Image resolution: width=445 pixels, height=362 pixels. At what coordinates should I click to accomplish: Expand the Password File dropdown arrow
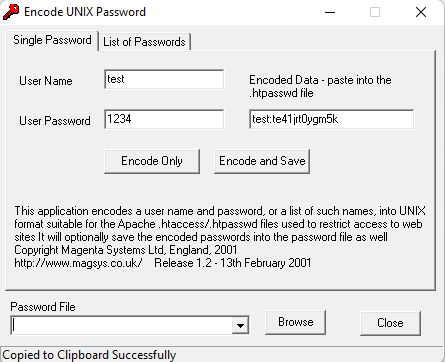coord(240,325)
